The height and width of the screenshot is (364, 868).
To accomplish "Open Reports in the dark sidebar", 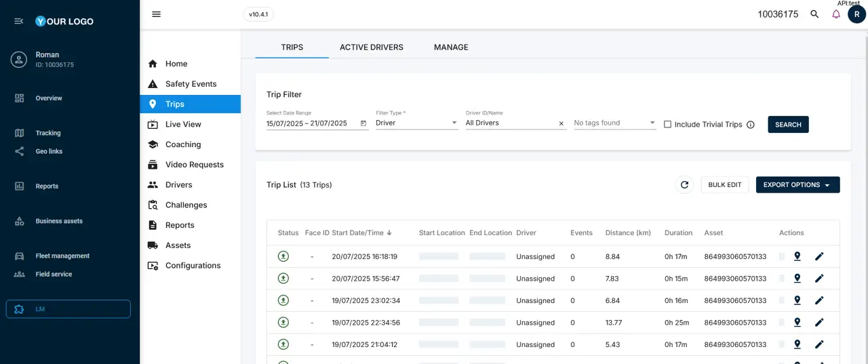I will (x=47, y=186).
